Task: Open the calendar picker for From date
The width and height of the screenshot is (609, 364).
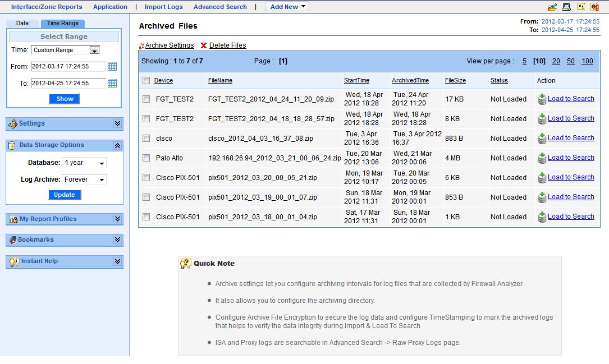Action: tap(112, 67)
